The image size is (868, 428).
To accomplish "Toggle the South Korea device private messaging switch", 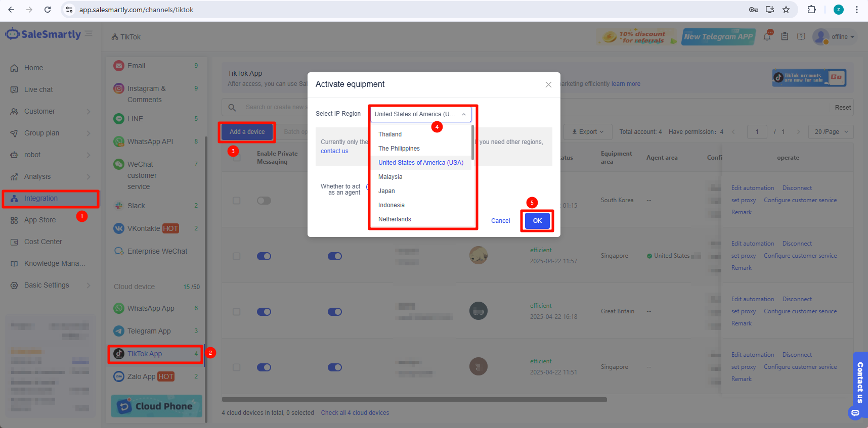I will click(x=264, y=201).
